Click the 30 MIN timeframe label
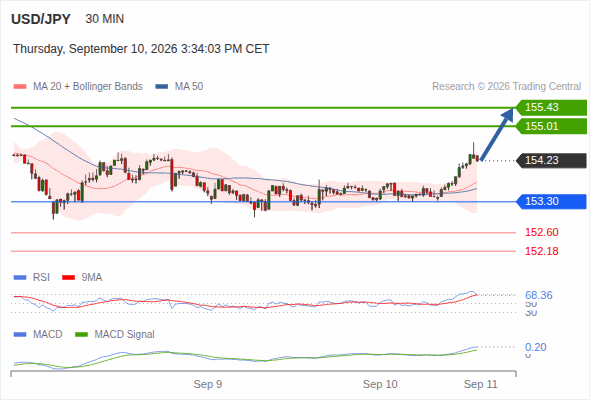 (x=105, y=19)
